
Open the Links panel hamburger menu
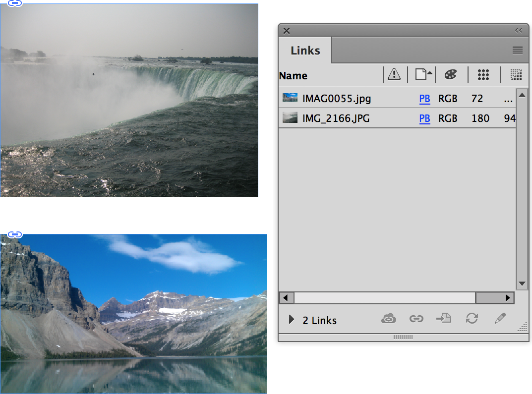[518, 50]
